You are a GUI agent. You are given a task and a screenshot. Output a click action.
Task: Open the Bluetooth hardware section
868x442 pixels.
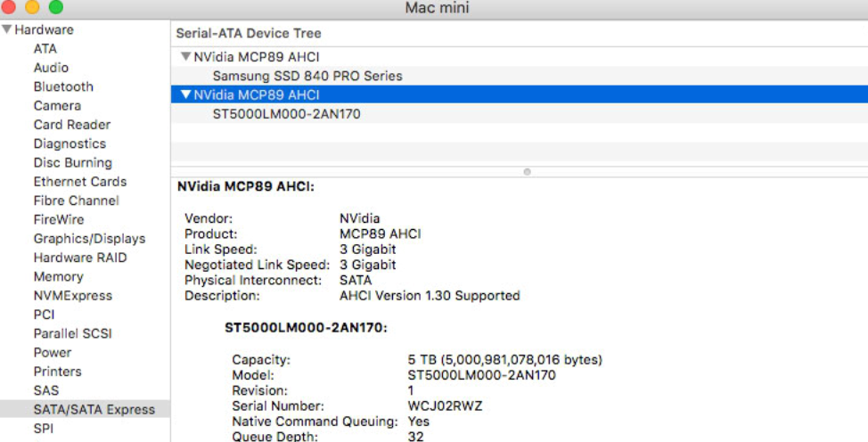pyautogui.click(x=63, y=86)
